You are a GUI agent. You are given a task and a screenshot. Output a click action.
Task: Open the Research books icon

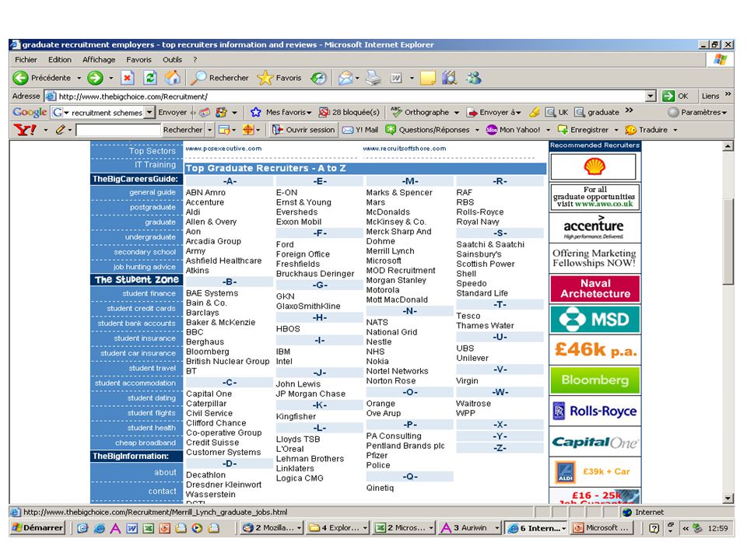[x=449, y=78]
